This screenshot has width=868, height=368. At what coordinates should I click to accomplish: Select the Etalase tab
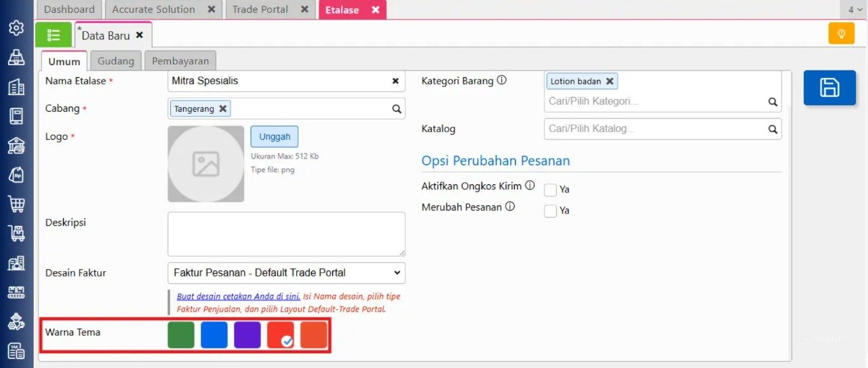pyautogui.click(x=352, y=10)
